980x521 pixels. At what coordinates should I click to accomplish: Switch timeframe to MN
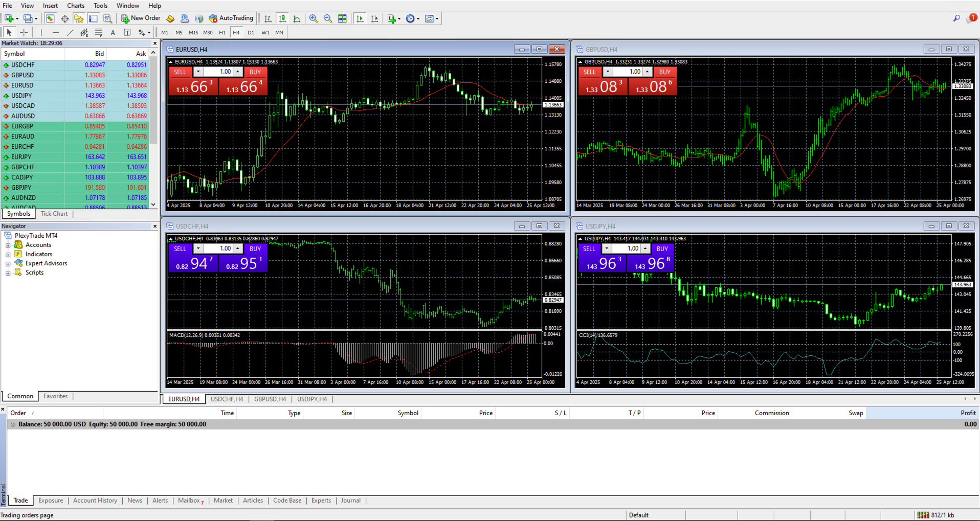pos(279,32)
